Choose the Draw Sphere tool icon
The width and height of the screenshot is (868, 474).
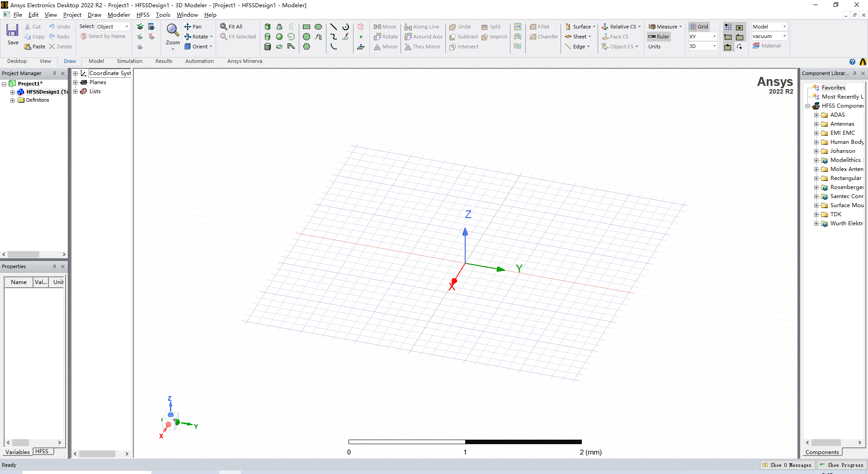point(279,37)
